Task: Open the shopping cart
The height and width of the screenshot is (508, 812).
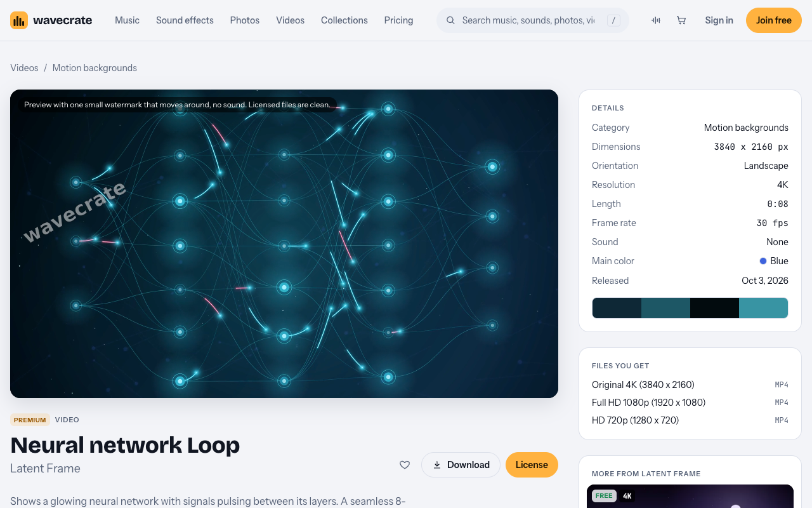Action: tap(681, 20)
